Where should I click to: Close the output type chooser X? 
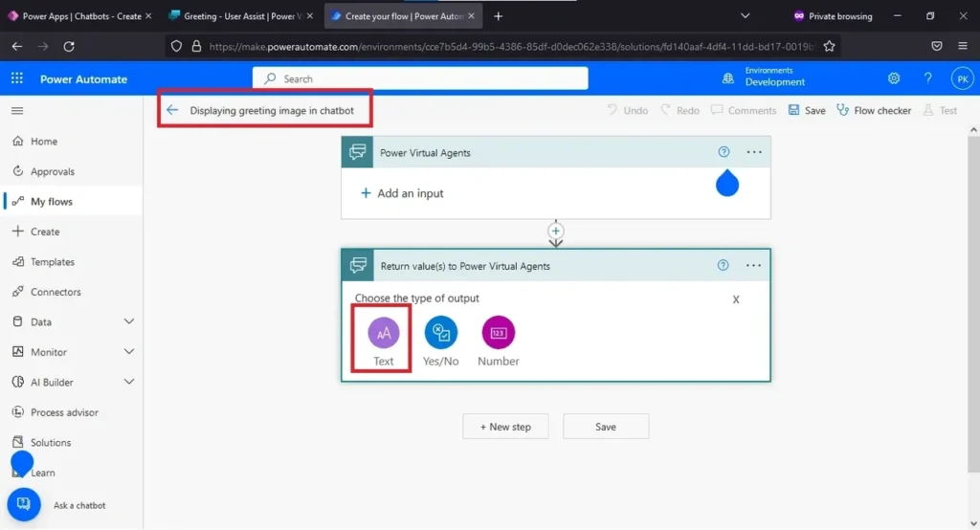click(x=736, y=299)
